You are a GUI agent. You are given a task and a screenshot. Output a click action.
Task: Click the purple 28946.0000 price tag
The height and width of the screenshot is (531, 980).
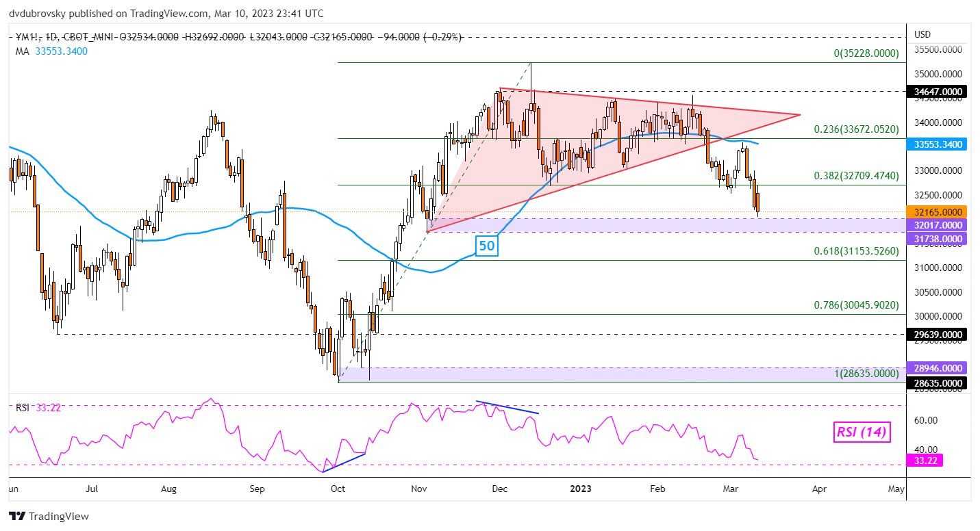[x=936, y=367]
